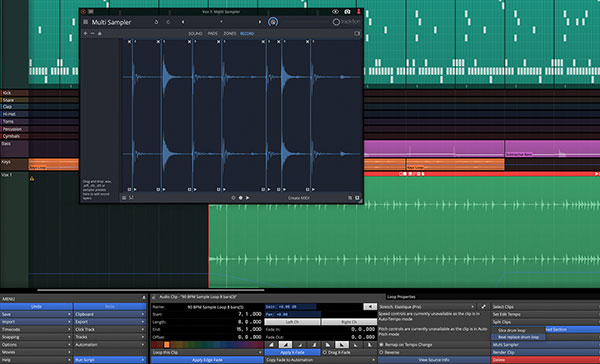The height and width of the screenshot is (364, 600).
Task: Switch to the SOUND tab
Action: coord(195,34)
